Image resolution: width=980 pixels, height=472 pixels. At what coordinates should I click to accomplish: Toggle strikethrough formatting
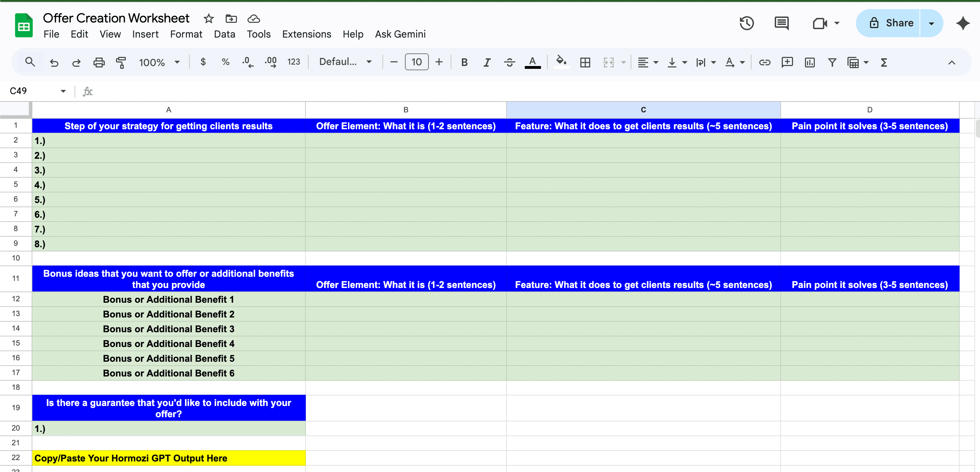pos(509,62)
